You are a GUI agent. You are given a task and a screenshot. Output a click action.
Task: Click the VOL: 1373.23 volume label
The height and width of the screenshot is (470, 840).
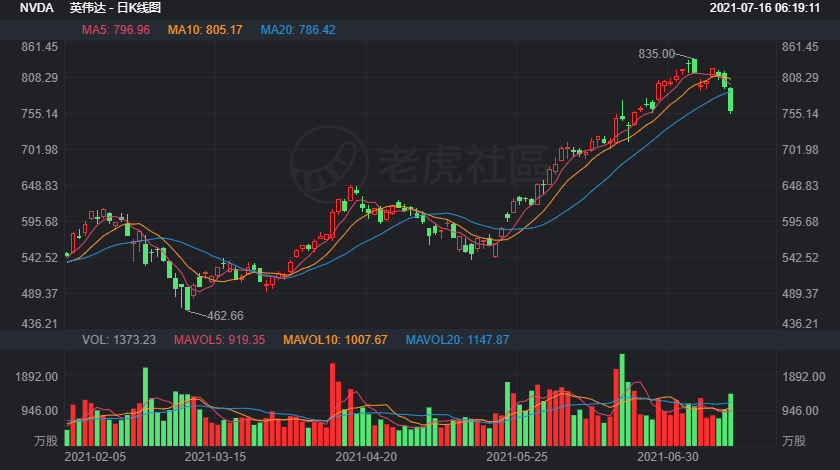click(x=119, y=340)
